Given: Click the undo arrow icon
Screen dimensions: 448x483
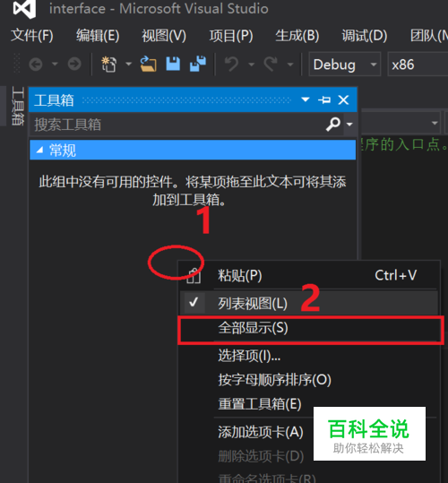Looking at the screenshot, I should coord(231,65).
